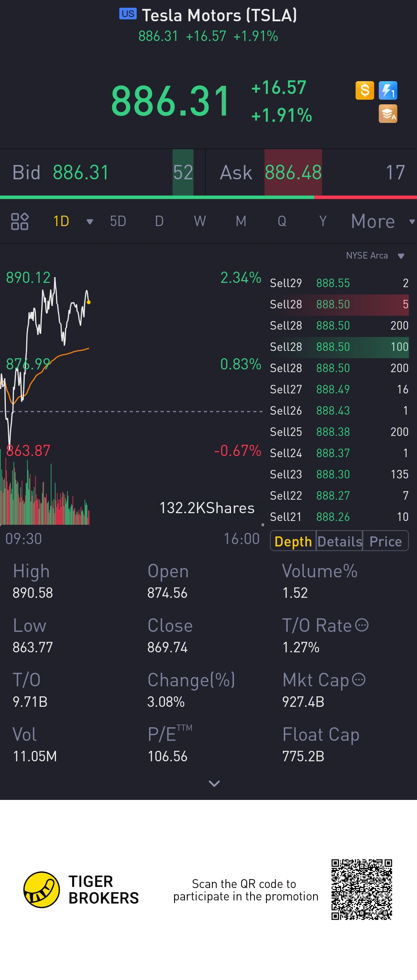Tap the blue lightning bolt icon

click(388, 91)
